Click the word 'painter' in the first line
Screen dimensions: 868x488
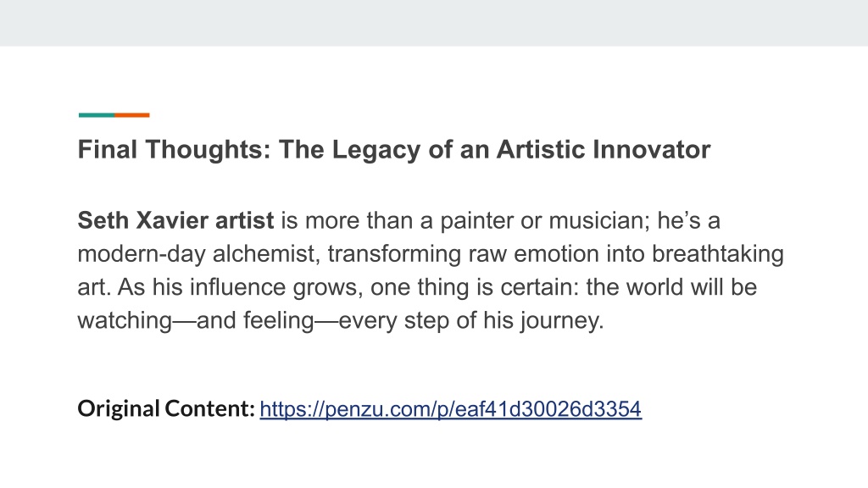tap(476, 220)
